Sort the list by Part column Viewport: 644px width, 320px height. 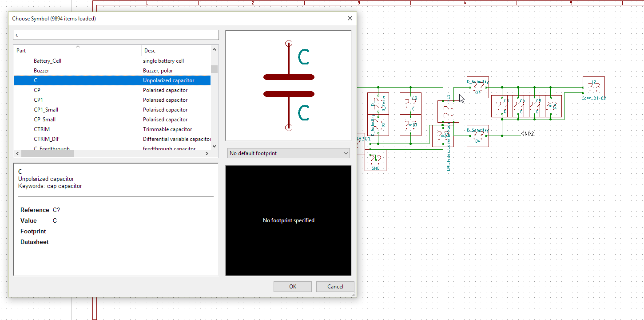pos(77,51)
